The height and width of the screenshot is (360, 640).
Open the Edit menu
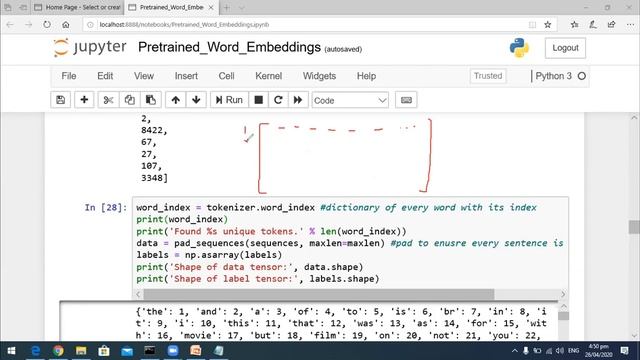coord(105,76)
